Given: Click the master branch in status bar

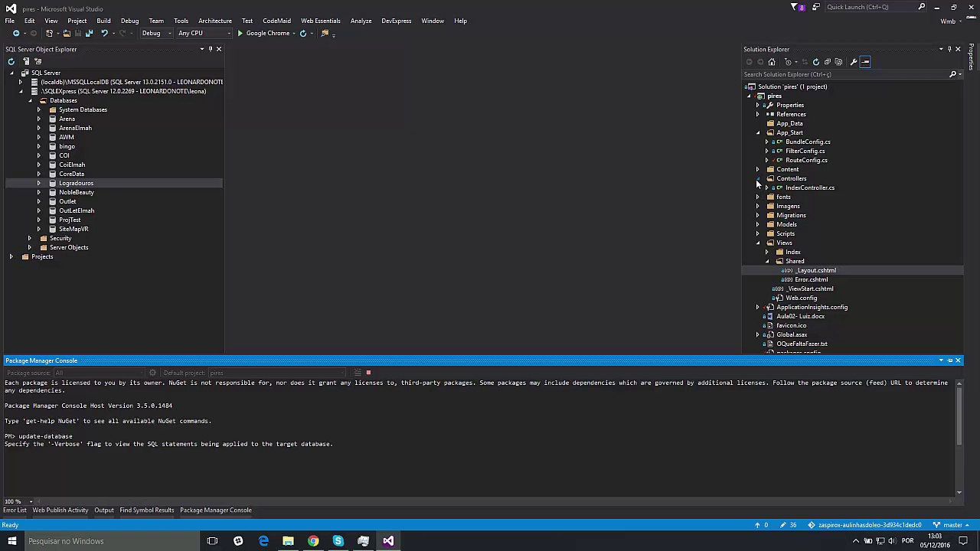Looking at the screenshot, I should point(952,525).
